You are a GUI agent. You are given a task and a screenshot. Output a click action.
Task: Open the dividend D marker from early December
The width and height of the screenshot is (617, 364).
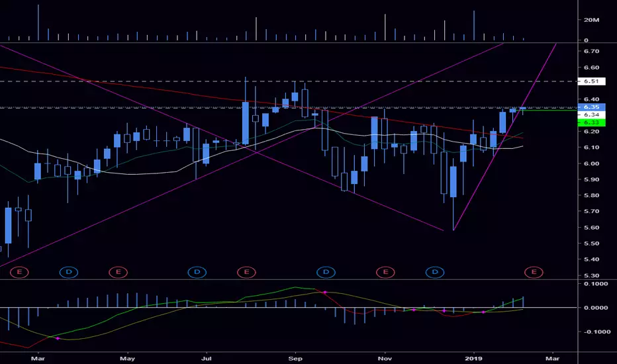(x=435, y=272)
